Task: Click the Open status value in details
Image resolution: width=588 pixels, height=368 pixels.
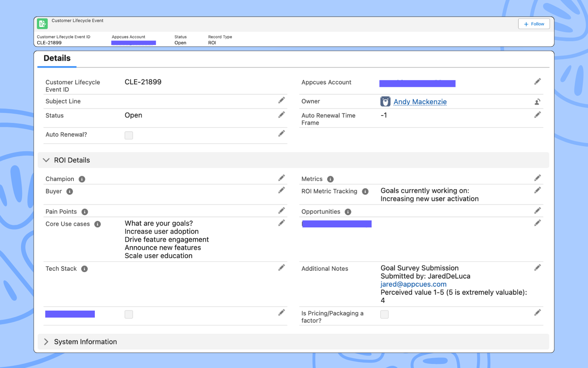Action: coord(133,115)
